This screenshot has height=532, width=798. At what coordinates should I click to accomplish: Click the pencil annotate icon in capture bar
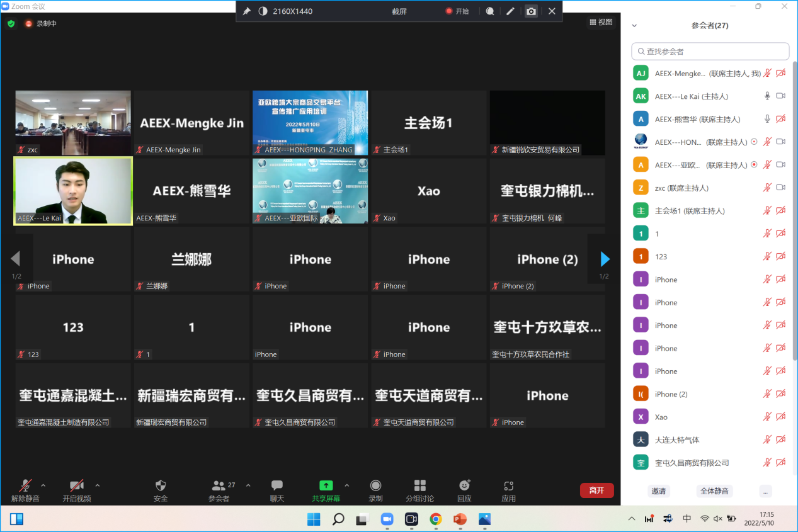click(x=510, y=11)
